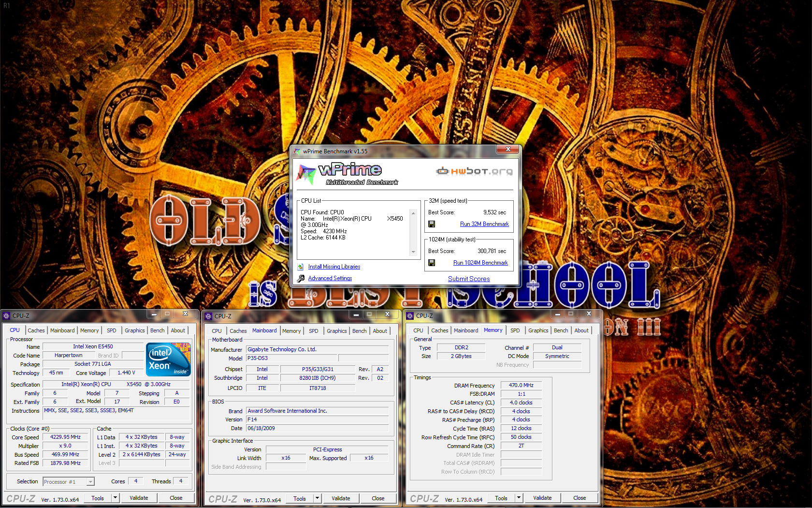
Task: Open Advanced Settings link in wPrime
Action: pos(330,278)
